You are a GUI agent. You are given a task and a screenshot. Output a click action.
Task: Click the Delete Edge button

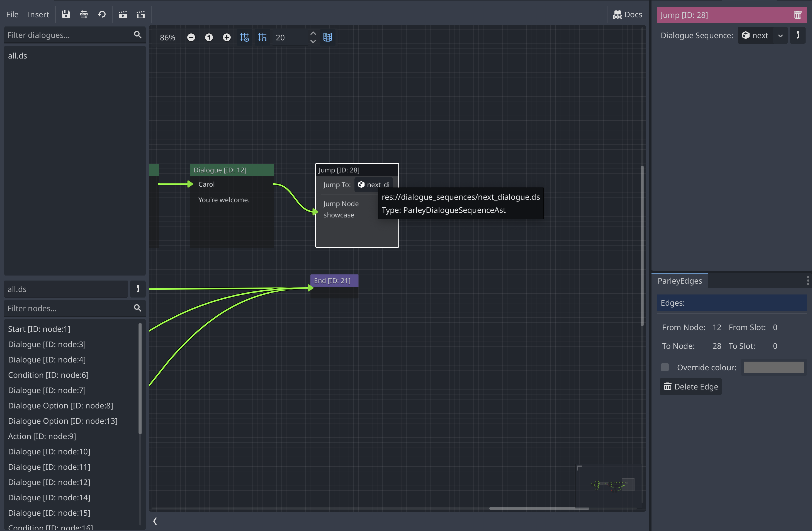(x=690, y=386)
